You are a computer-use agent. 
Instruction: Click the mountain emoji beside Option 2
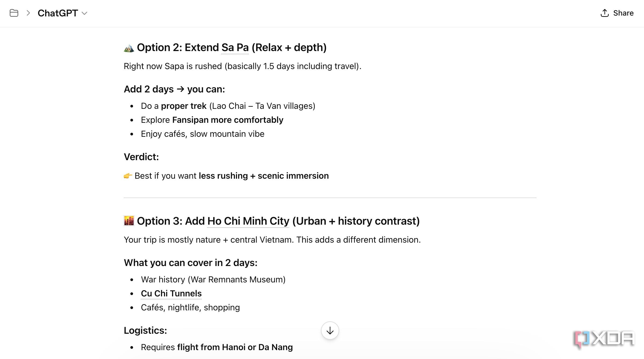tap(129, 48)
